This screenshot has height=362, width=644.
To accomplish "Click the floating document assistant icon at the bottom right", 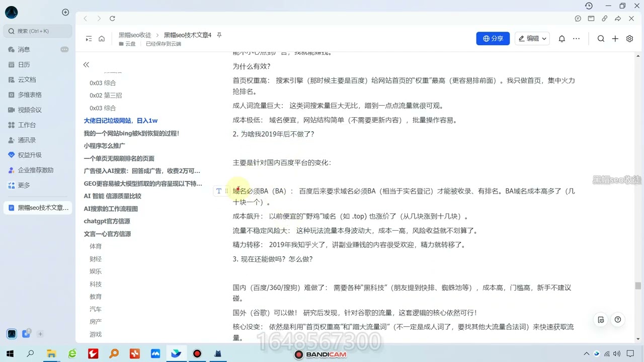I will tap(601, 320).
